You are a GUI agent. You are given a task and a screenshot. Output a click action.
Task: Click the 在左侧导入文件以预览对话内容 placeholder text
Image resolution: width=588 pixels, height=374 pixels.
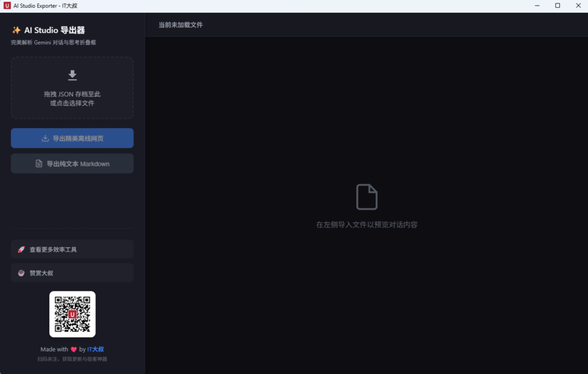(x=366, y=225)
